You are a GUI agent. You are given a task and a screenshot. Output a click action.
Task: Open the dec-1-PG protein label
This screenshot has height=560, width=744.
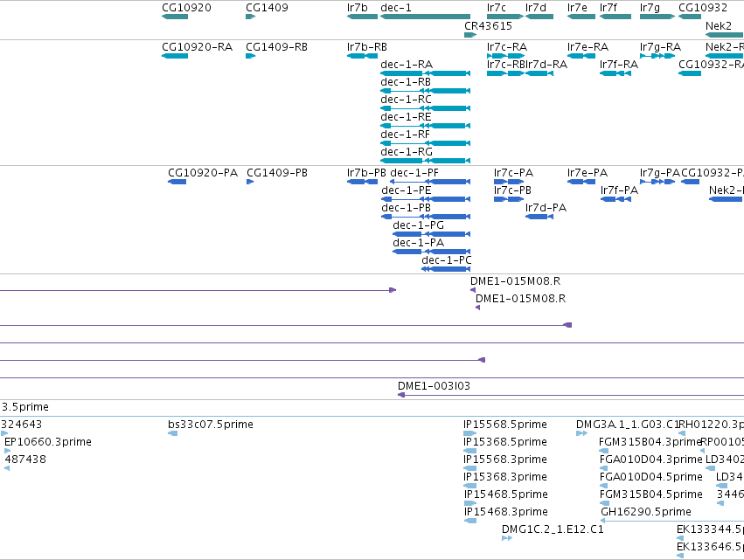(419, 225)
